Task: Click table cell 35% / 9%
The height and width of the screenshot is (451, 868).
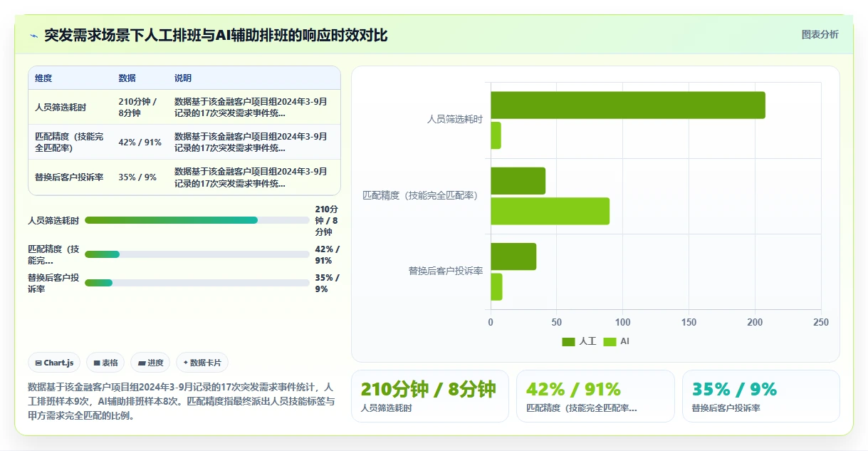Action: click(x=137, y=177)
